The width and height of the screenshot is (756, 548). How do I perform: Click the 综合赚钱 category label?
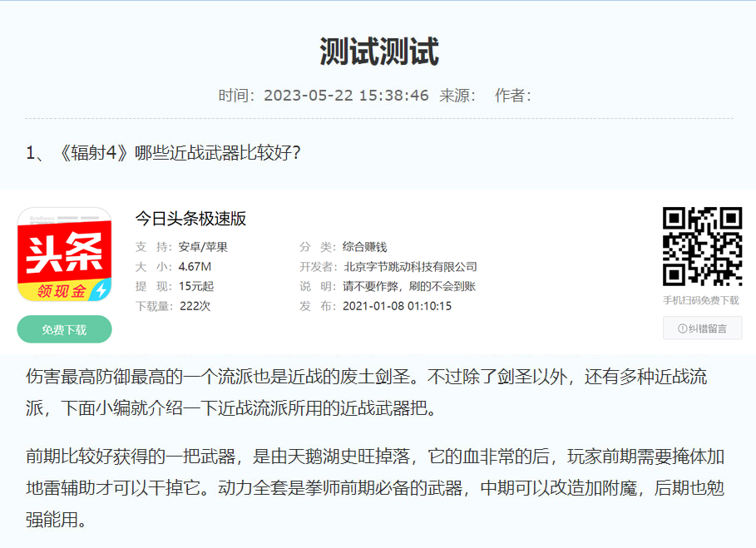click(365, 245)
